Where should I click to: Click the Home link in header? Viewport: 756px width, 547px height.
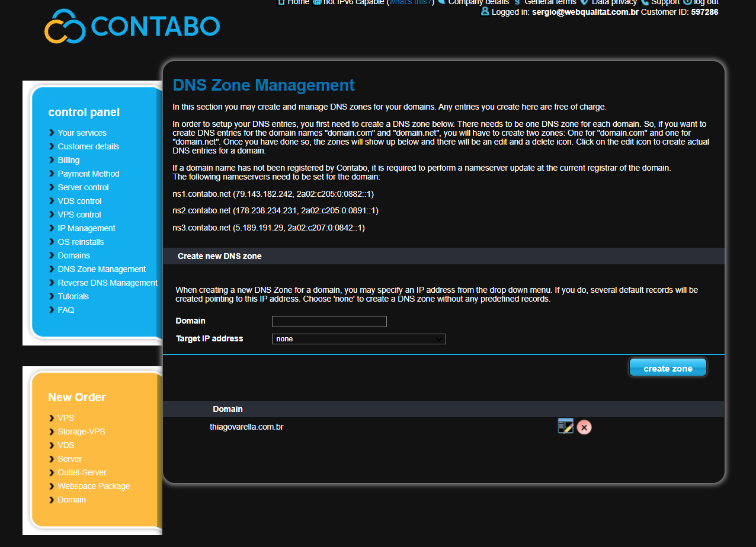pos(298,2)
